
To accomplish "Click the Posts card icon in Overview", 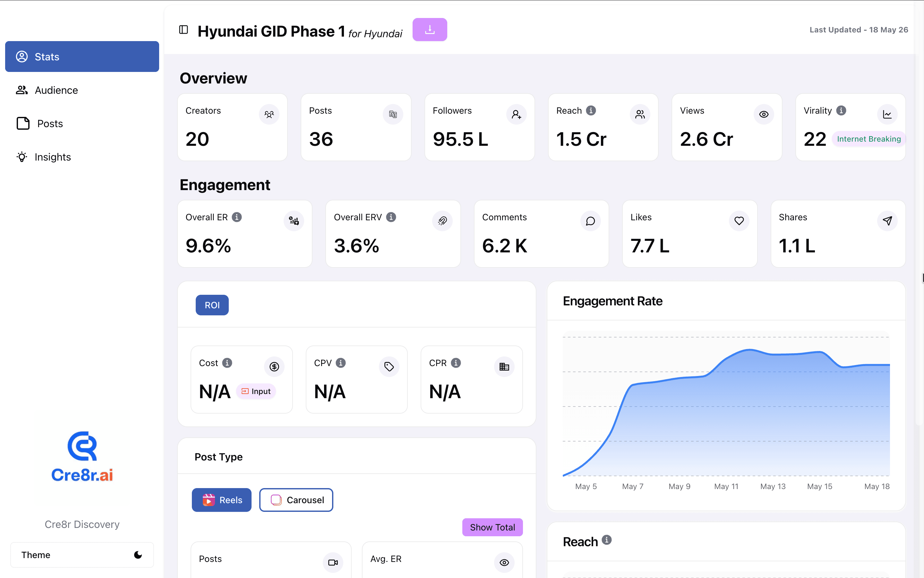I will (392, 114).
